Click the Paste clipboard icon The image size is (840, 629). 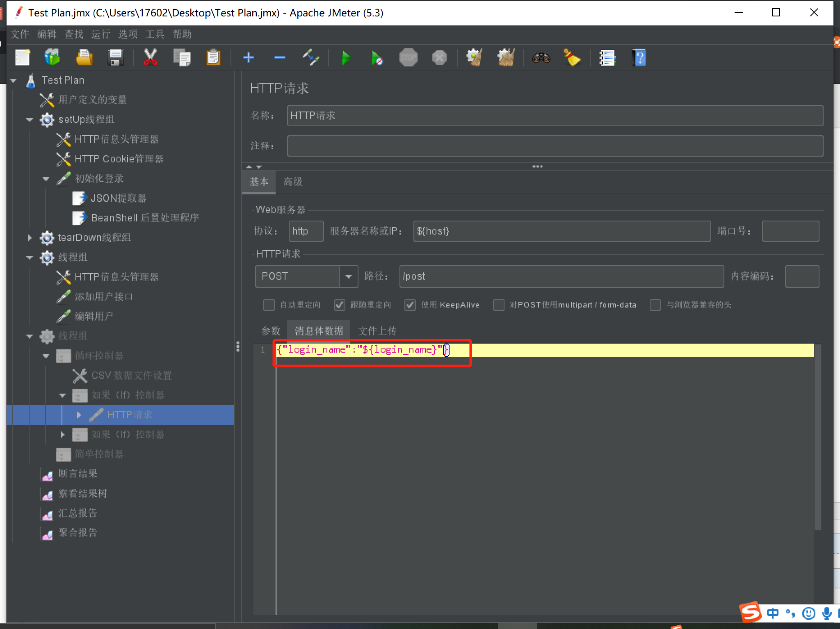(213, 57)
